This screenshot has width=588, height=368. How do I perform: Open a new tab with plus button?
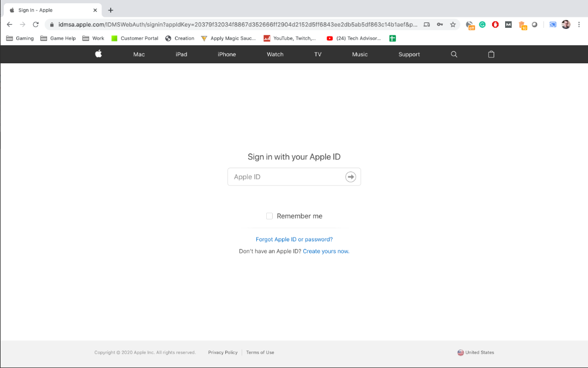[110, 10]
